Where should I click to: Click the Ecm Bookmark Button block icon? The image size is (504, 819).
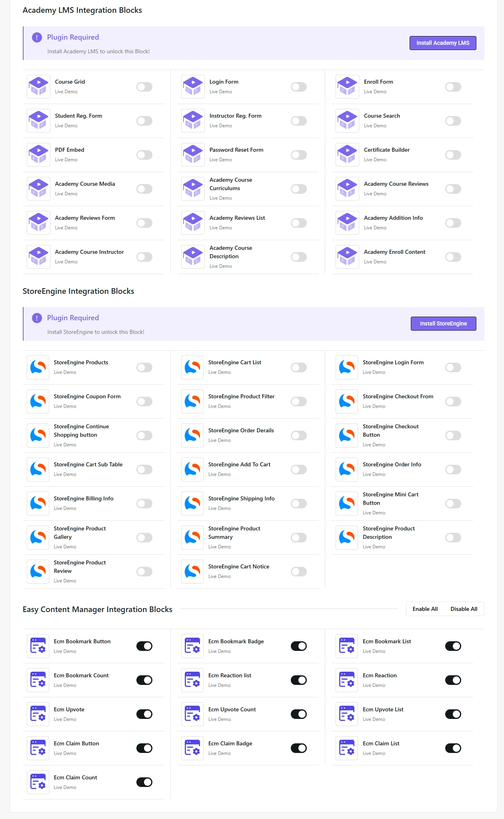click(38, 646)
